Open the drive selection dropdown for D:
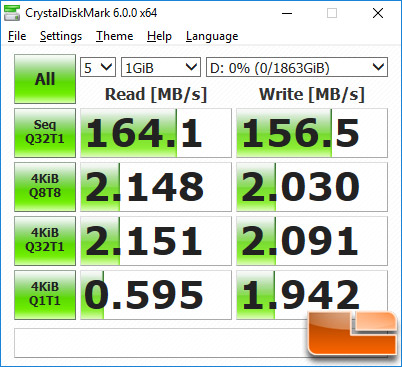Image resolution: width=402 pixels, height=367 pixels. point(297,67)
